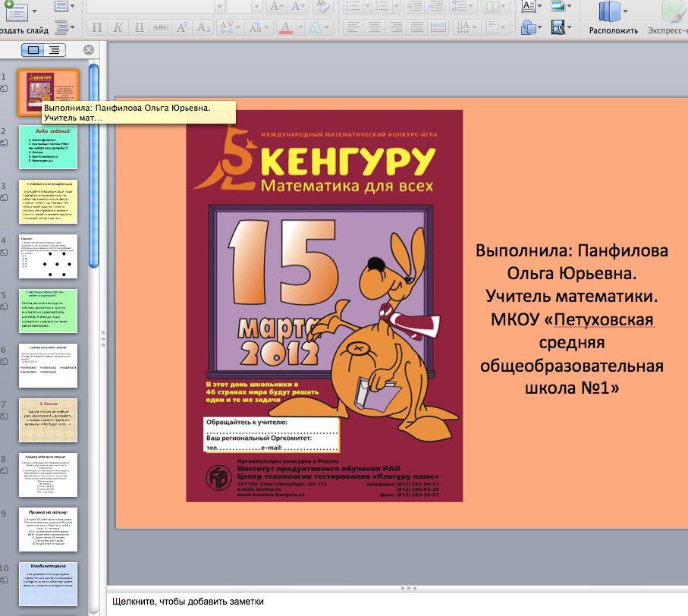Click the Bold (П) formatting icon
Image resolution: width=688 pixels, height=616 pixels.
tap(96, 28)
